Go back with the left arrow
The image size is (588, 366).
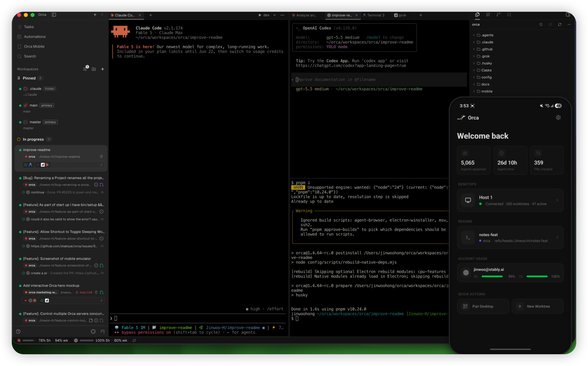[95, 15]
